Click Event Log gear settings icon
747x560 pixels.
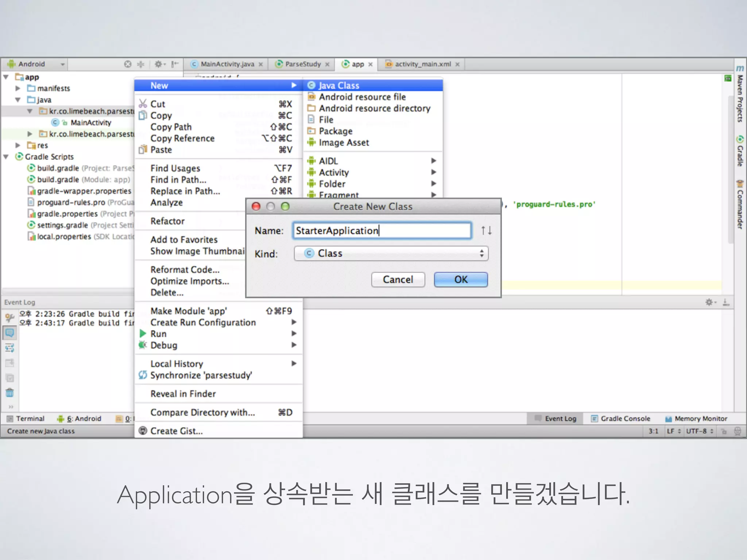pos(710,302)
